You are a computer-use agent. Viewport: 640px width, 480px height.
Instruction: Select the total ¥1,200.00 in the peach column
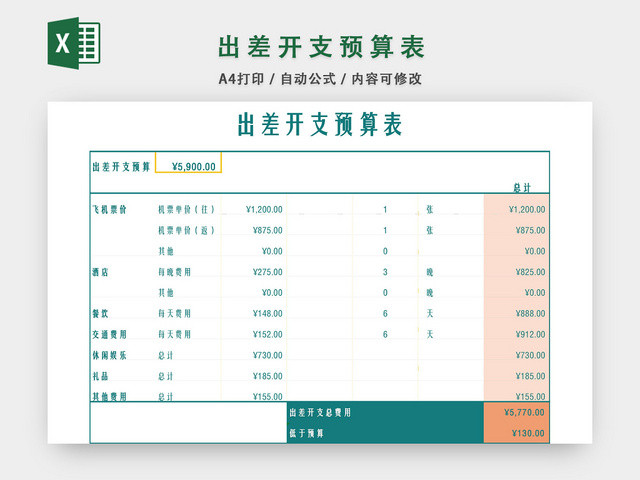[527, 210]
